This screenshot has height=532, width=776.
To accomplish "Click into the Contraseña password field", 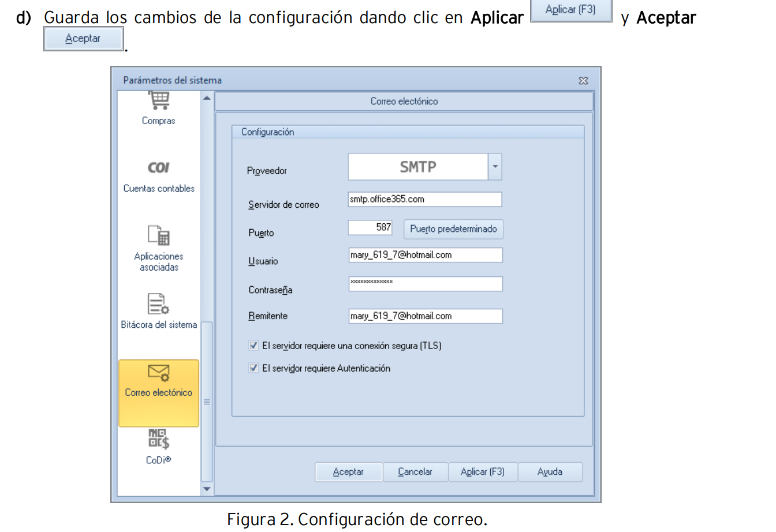I will coord(425,283).
